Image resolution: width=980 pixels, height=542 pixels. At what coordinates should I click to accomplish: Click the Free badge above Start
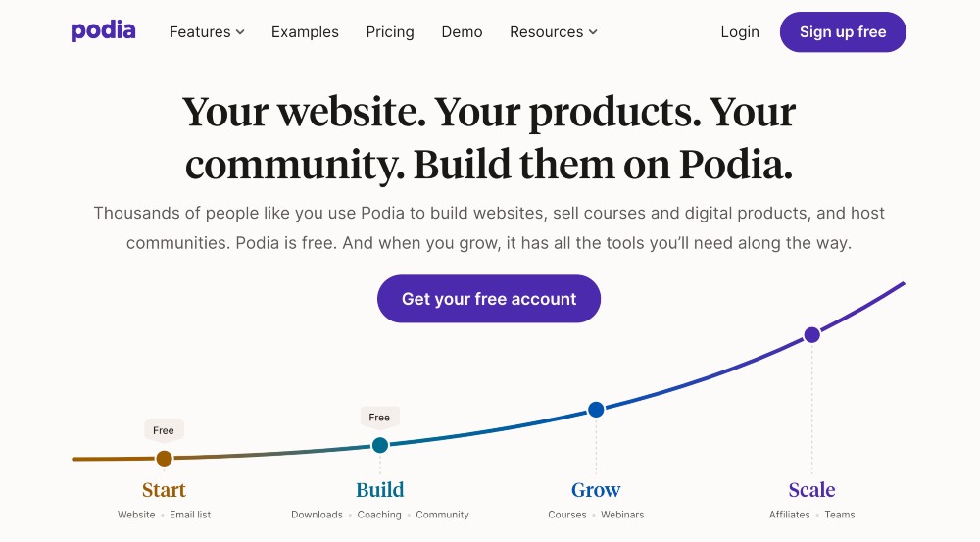click(x=164, y=430)
